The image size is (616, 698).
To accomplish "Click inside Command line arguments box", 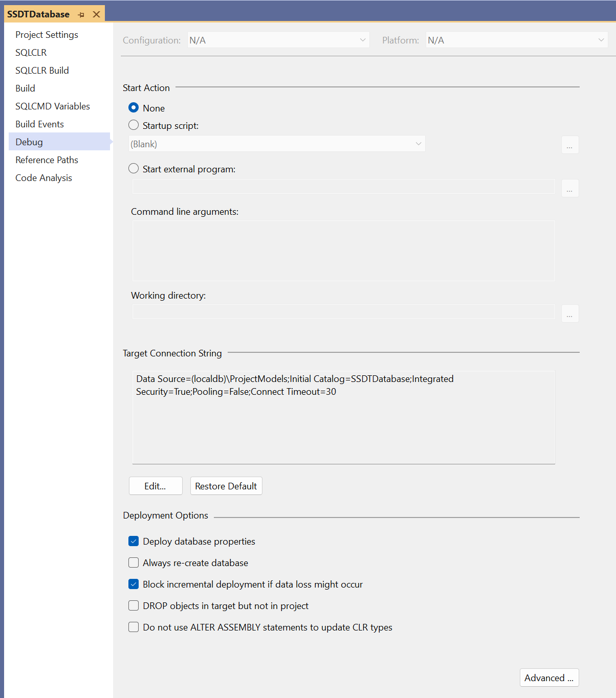I will 344,251.
